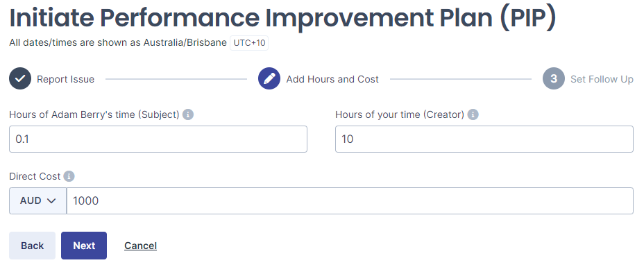Select the Add Hours and Cost step label

point(332,79)
